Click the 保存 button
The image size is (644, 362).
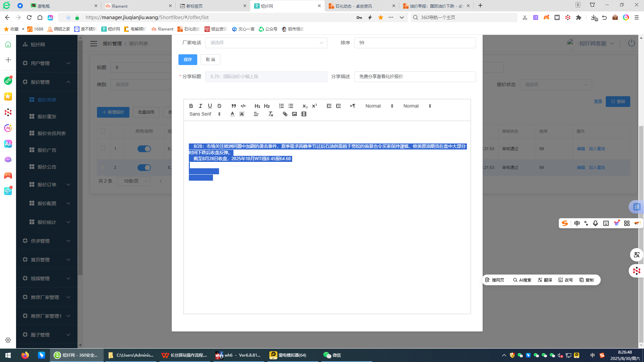coord(187,60)
